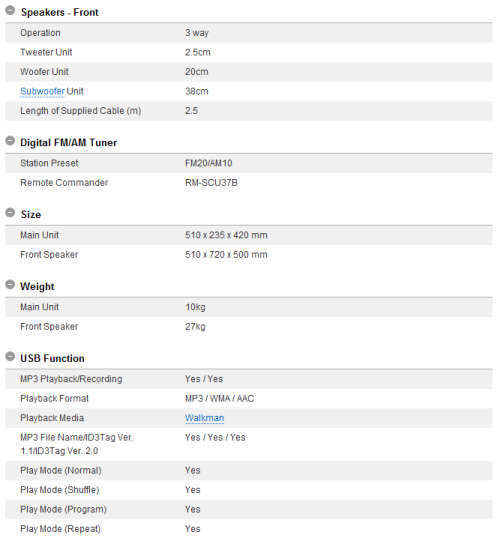Screen dimensions: 500x538
Task: Click the Main Unit size dimensions
Action: (x=226, y=235)
